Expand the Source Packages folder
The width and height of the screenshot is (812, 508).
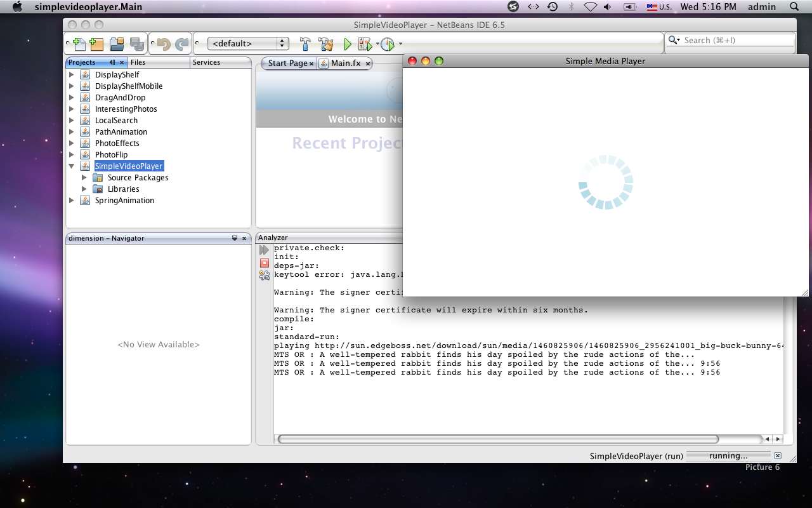84,178
